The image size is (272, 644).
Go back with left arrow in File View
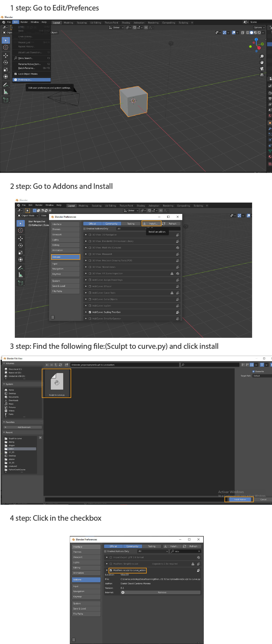pos(47,365)
